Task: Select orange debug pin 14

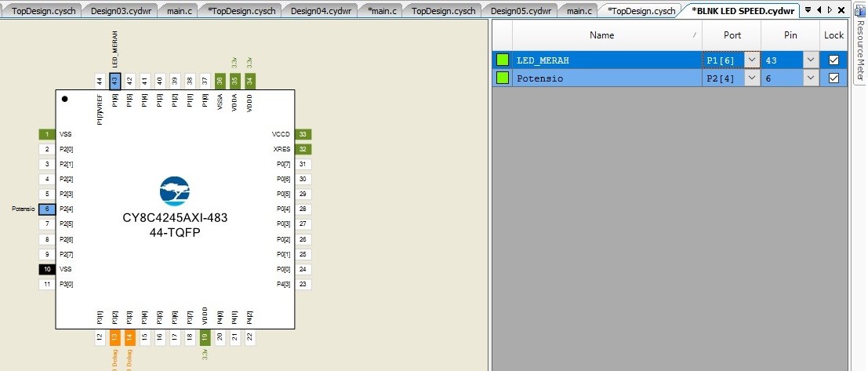Action: [129, 336]
